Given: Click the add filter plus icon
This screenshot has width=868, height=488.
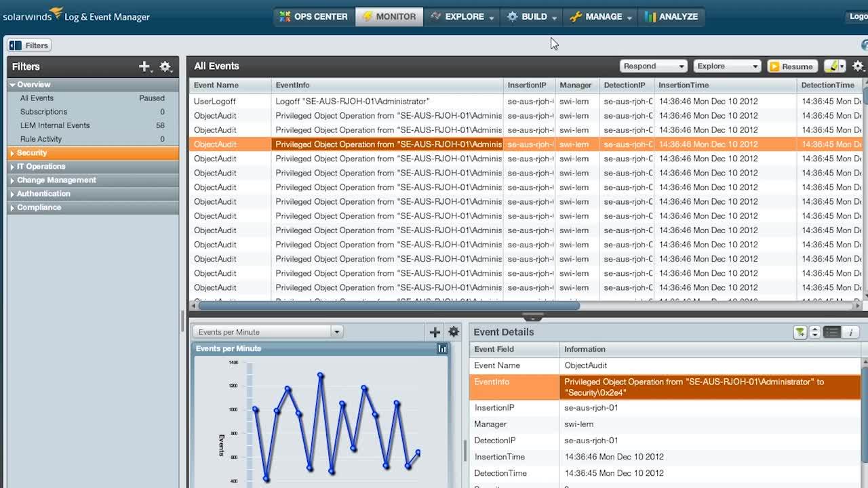Looking at the screenshot, I should (143, 66).
